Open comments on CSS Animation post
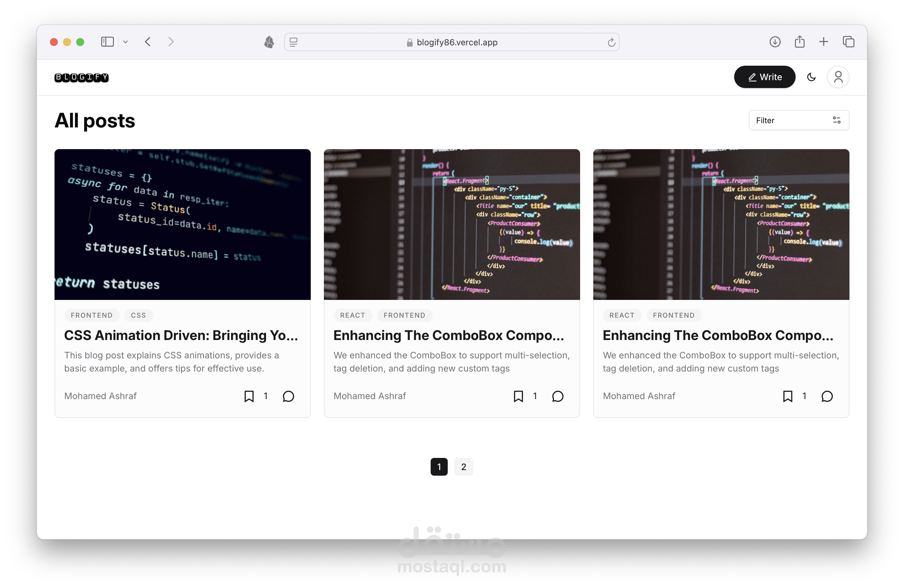 [x=288, y=396]
